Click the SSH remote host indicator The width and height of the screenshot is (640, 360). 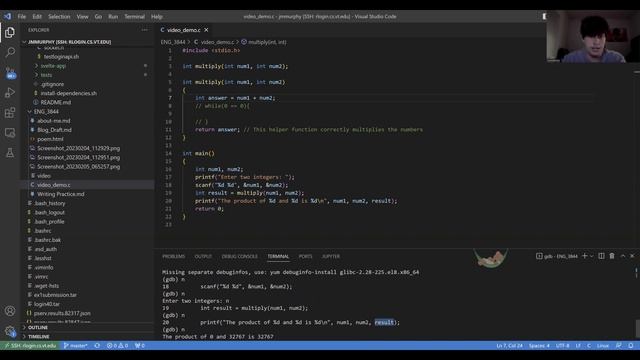coord(31,346)
